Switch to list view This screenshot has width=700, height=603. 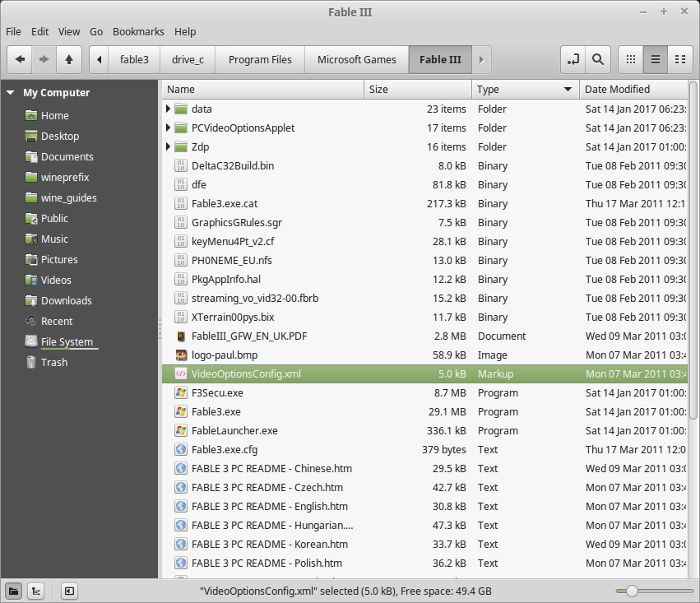click(x=655, y=59)
